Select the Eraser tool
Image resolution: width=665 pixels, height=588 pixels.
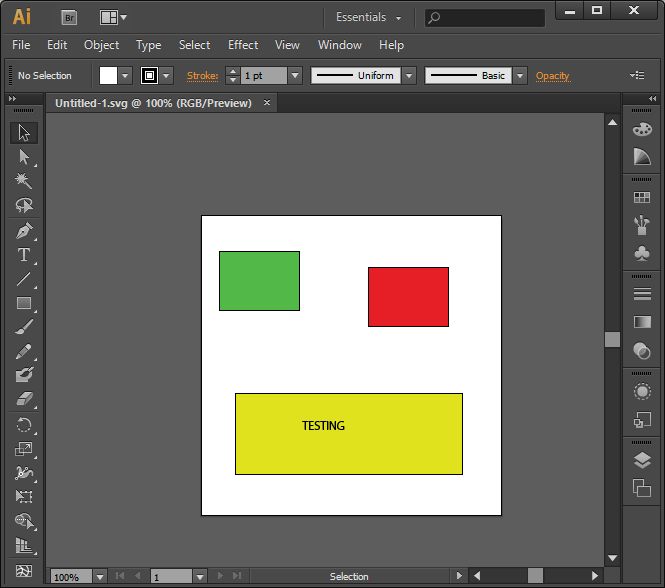[x=24, y=399]
